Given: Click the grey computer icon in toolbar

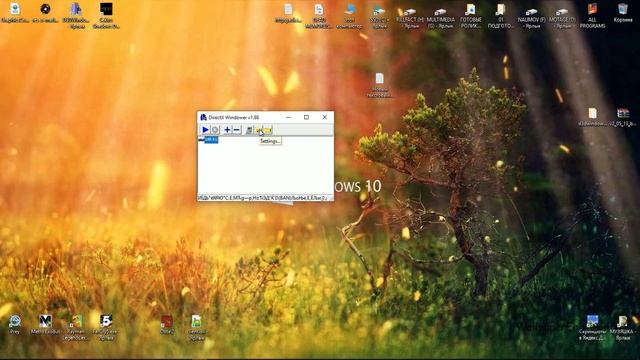Looking at the screenshot, I should [249, 130].
